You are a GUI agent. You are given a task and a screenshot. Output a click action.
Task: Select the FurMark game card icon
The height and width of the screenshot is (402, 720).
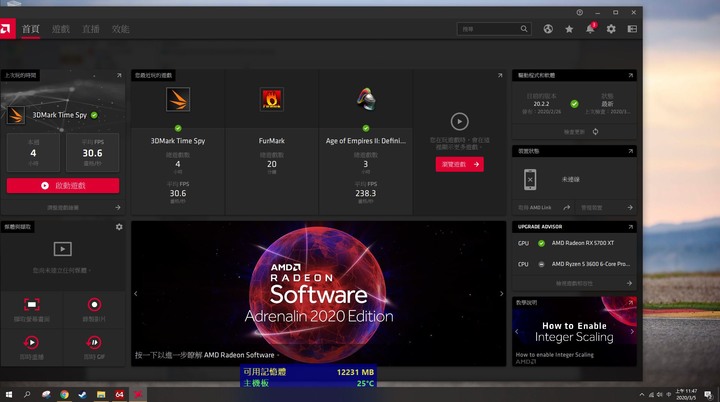pos(271,99)
